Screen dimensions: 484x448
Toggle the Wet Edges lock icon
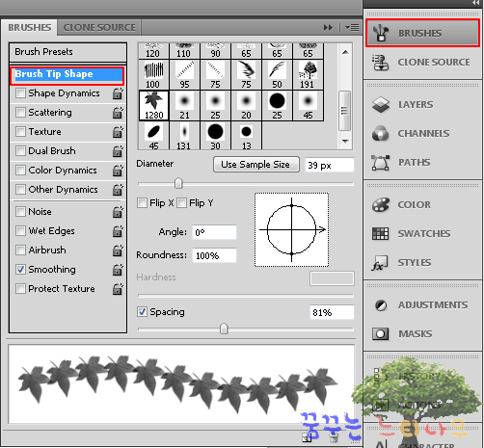pos(118,231)
